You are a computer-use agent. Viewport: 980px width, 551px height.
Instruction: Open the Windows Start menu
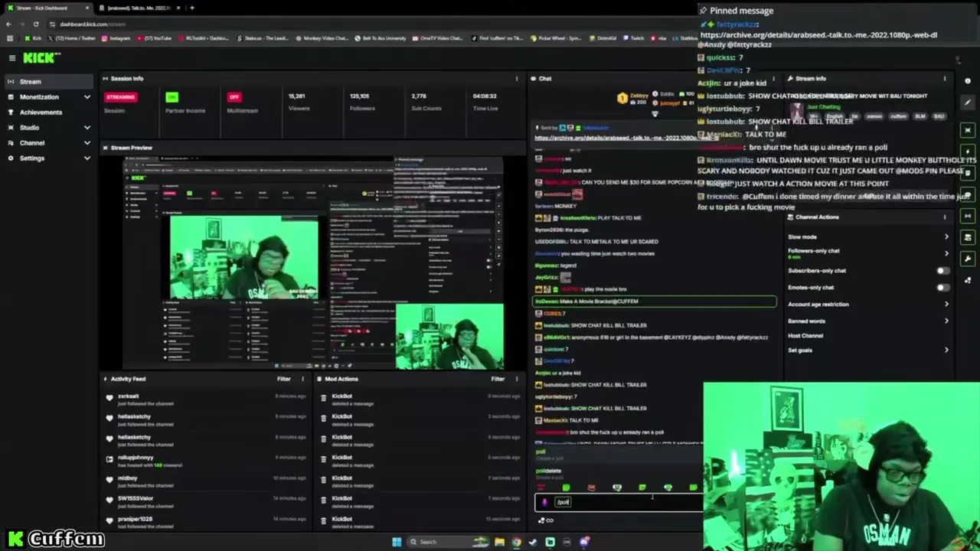point(397,543)
